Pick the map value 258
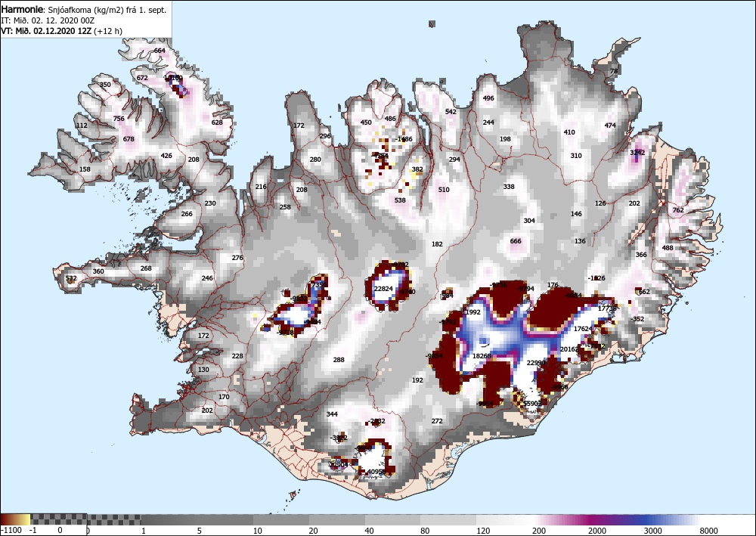The width and height of the screenshot is (756, 536). (x=286, y=207)
